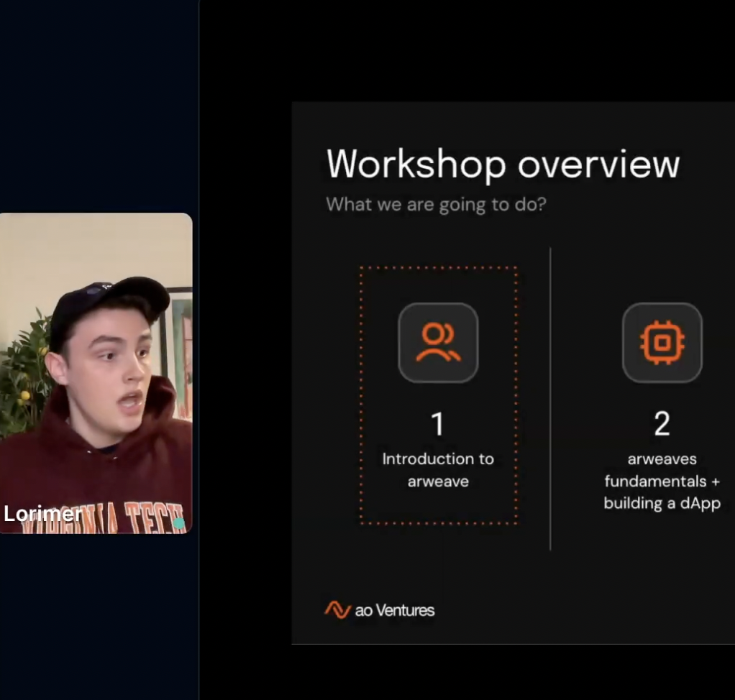Select the "arweaves fundamentals + building a dApp" text
Image resolution: width=735 pixels, height=700 pixels.
click(x=662, y=481)
